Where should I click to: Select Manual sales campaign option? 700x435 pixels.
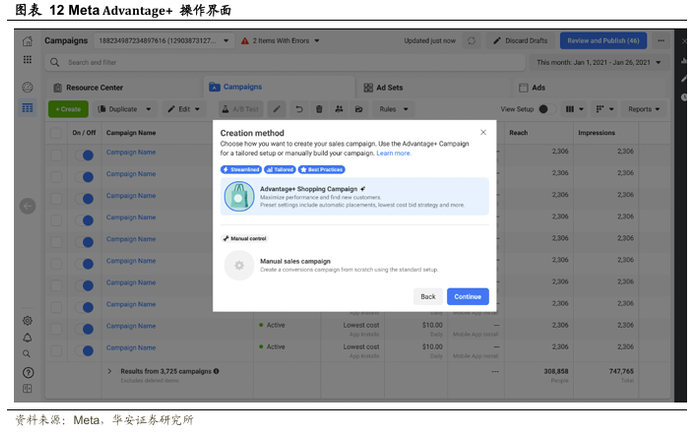[x=354, y=265]
